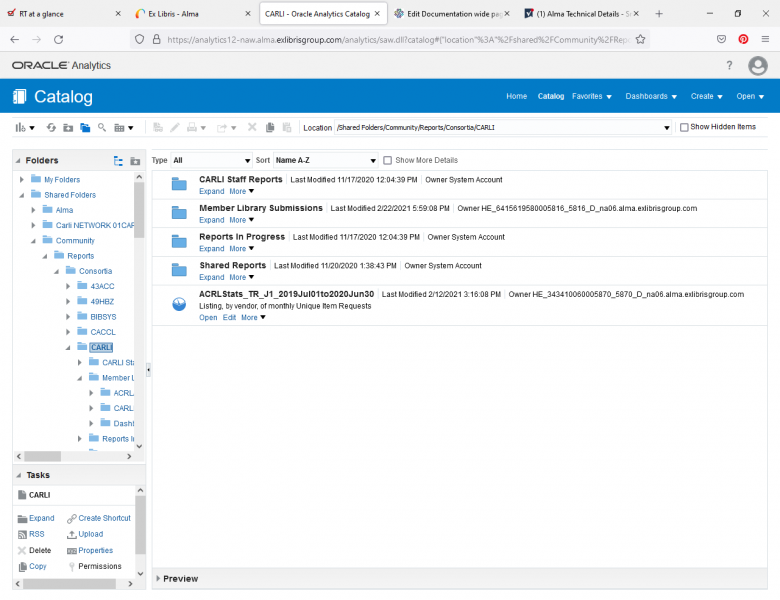Image resolution: width=780 pixels, height=600 pixels.
Task: Click Expand link under Member Library Submissions
Action: point(211,220)
